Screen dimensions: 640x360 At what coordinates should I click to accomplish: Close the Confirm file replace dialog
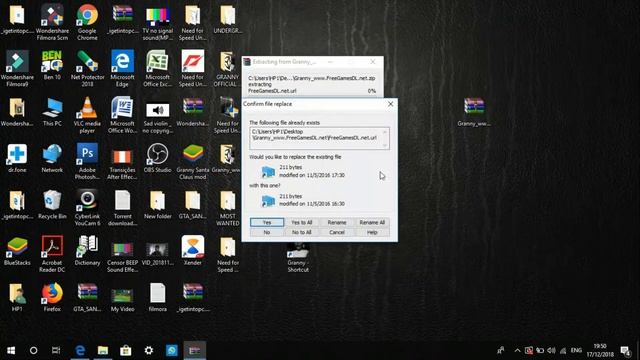(x=391, y=104)
